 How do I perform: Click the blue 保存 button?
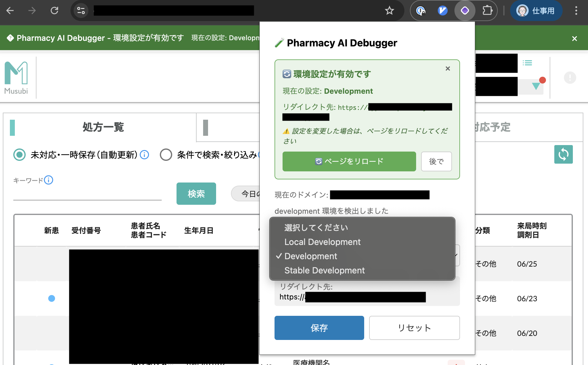319,328
